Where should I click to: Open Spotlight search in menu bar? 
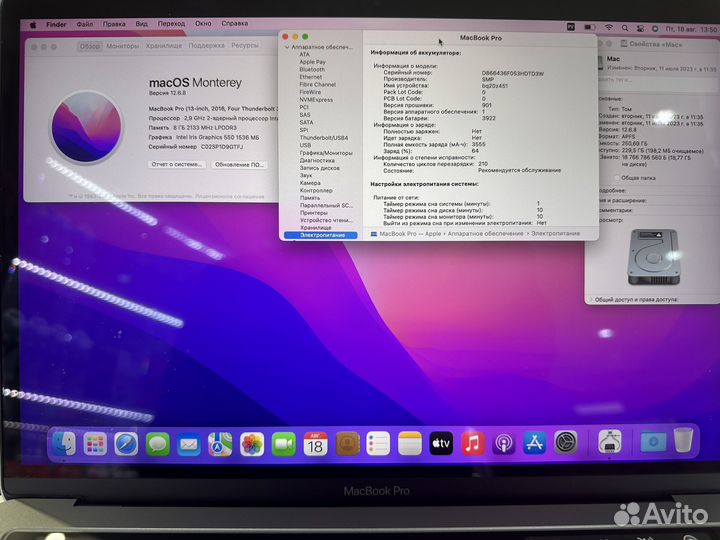625,28
